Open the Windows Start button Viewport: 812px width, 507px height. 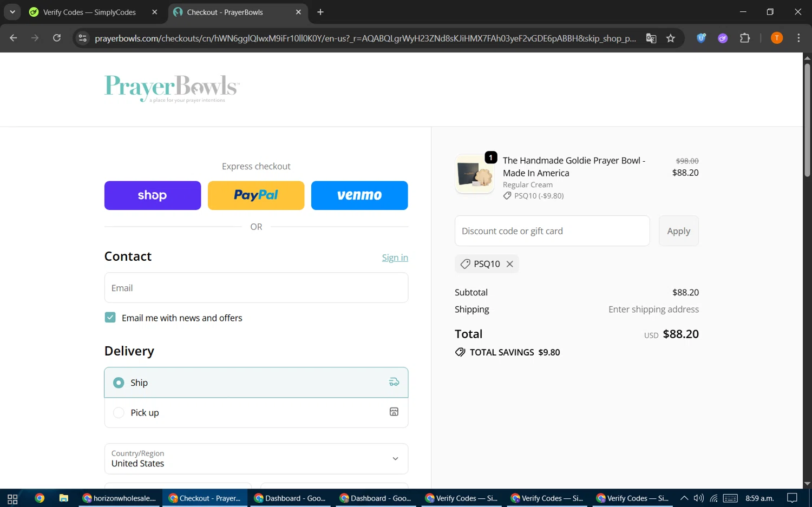pyautogui.click(x=12, y=498)
